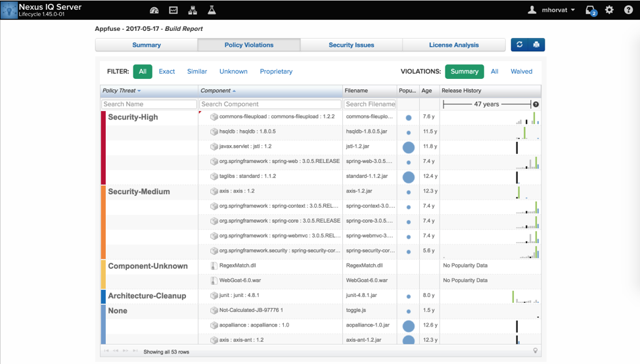Refresh the build report
The image size is (640, 364).
click(520, 45)
